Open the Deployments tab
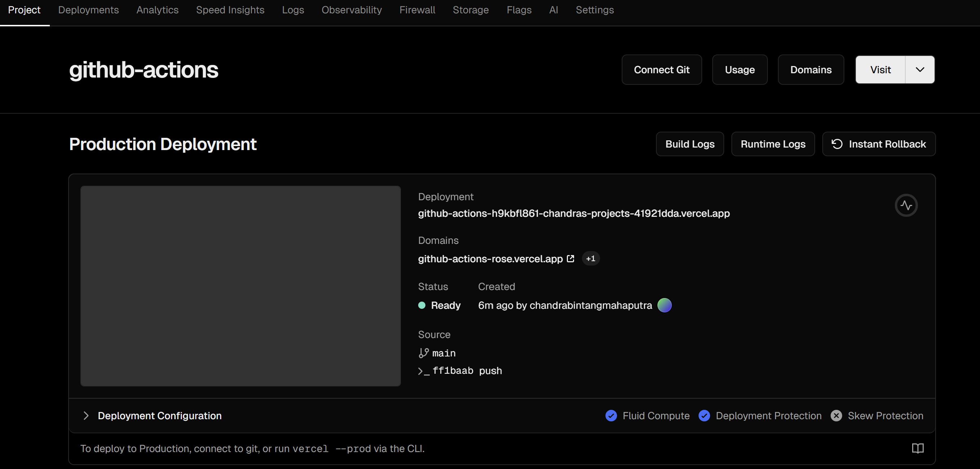Image resolution: width=980 pixels, height=469 pixels. pyautogui.click(x=88, y=10)
